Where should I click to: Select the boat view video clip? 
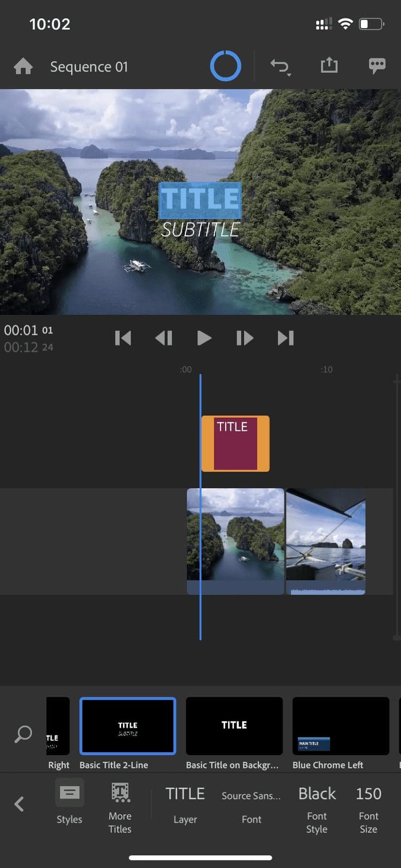click(326, 541)
